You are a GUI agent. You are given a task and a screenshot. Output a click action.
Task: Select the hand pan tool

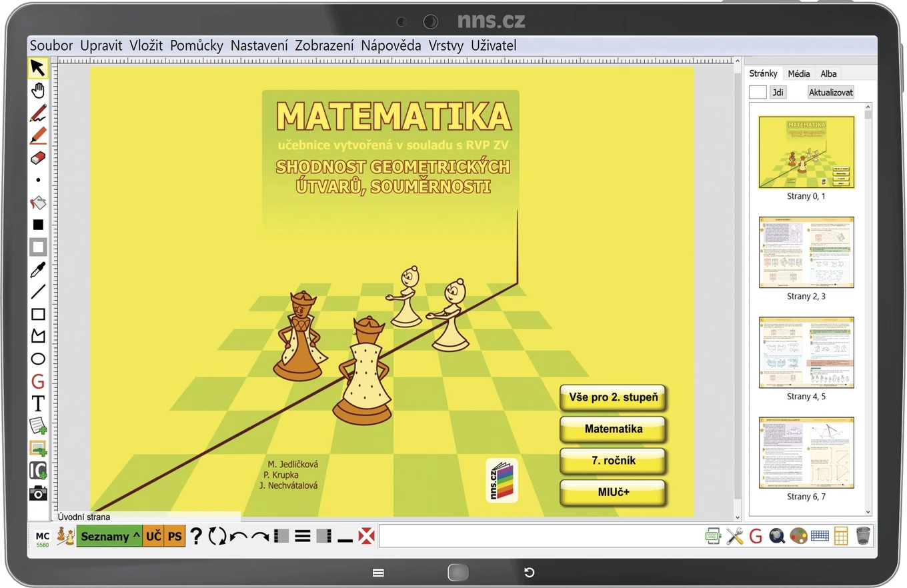pos(38,91)
